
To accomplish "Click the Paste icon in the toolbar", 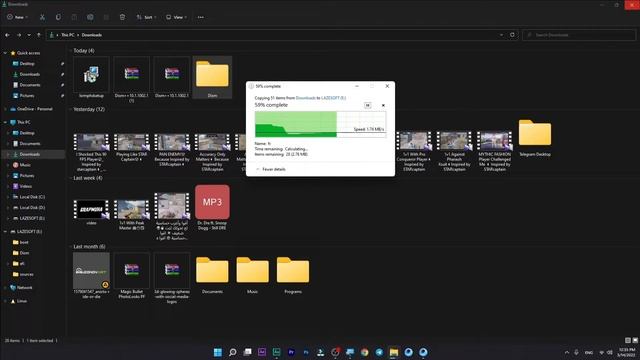I will point(74,17).
